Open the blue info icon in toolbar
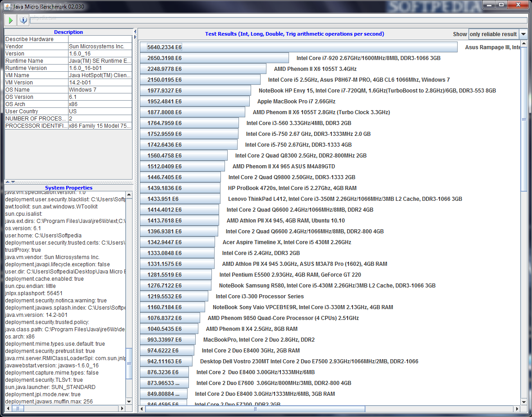Image resolution: width=532 pixels, height=417 pixels. point(23,20)
